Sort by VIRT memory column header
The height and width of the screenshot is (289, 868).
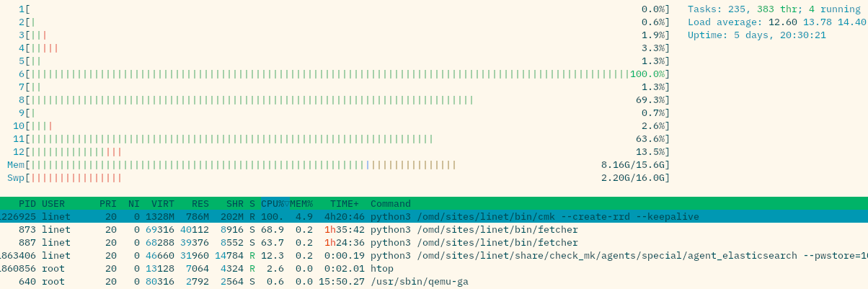[x=163, y=204]
